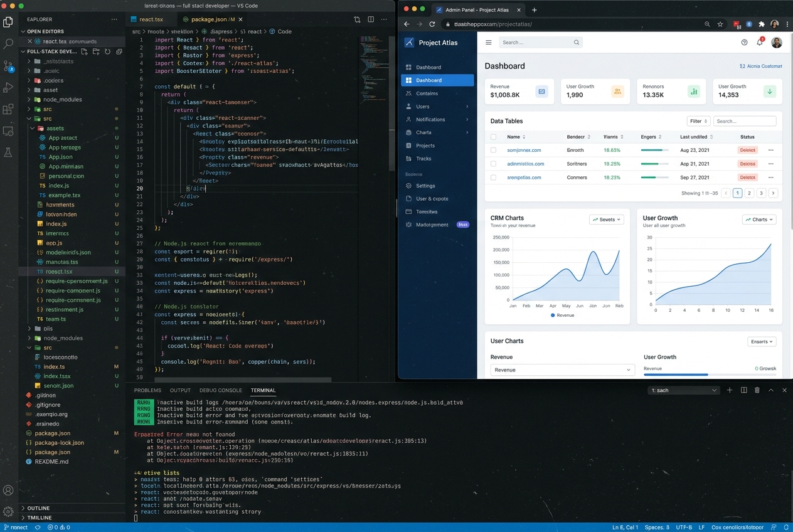
Task: Click the Delete badge in the Aug 23, 2021 row
Action: click(x=748, y=150)
